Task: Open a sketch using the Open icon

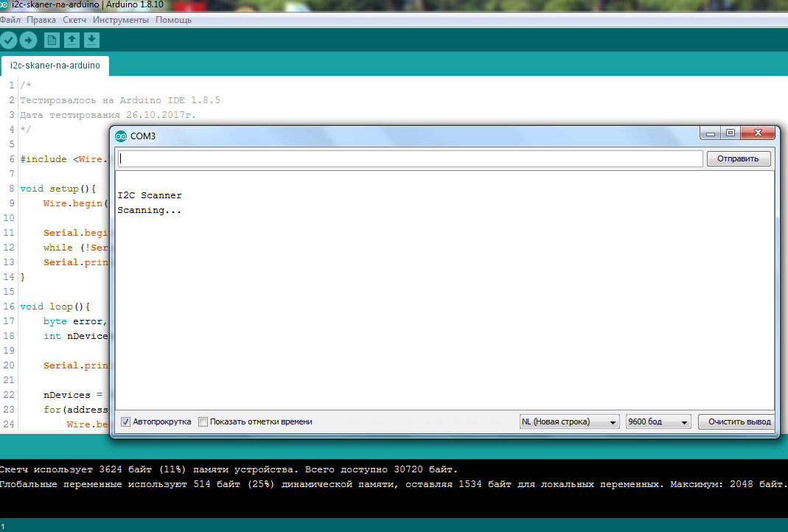Action: point(72,41)
